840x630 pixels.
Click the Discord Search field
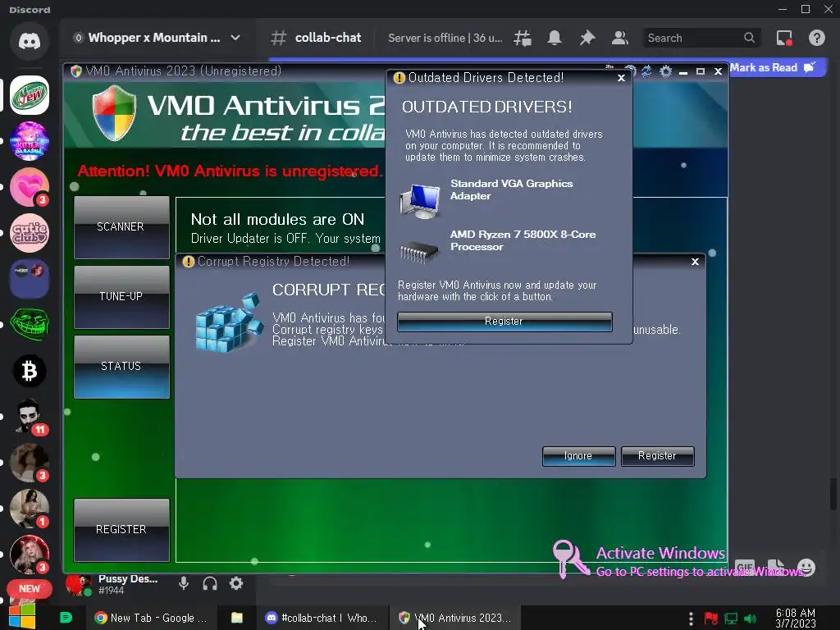pyautogui.click(x=702, y=38)
